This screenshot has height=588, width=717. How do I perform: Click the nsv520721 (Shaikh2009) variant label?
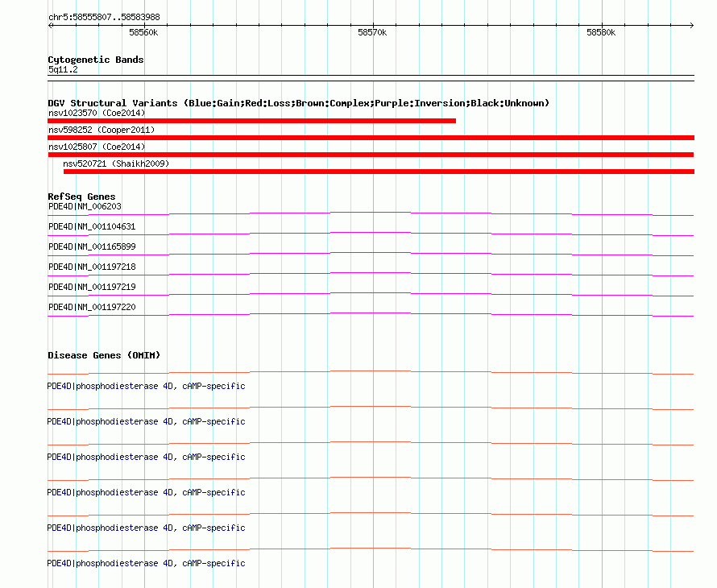tap(116, 164)
